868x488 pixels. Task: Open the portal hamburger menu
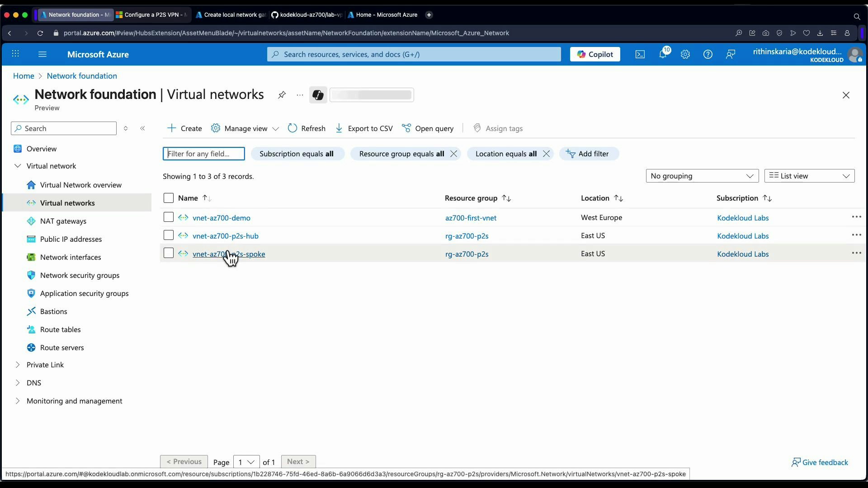click(x=42, y=54)
